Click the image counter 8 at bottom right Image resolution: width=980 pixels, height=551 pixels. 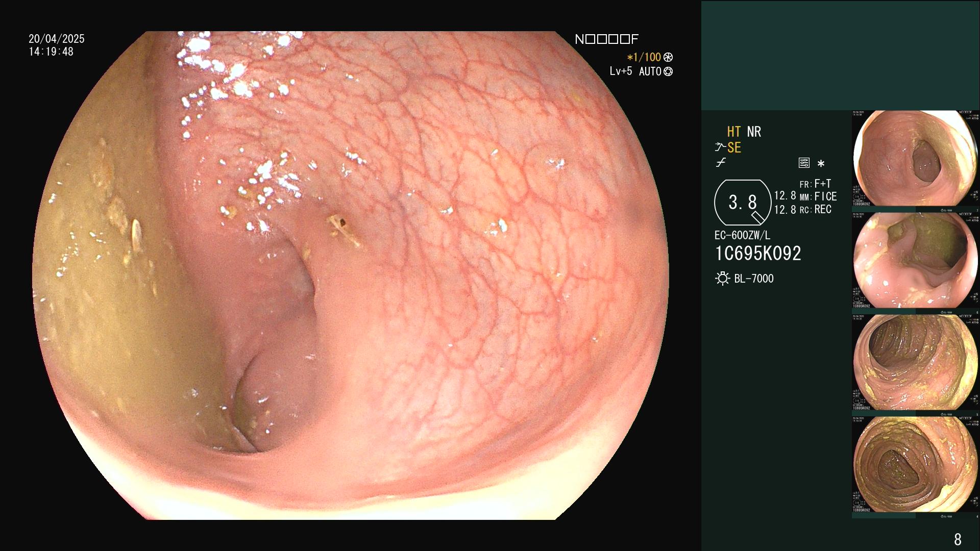click(958, 539)
